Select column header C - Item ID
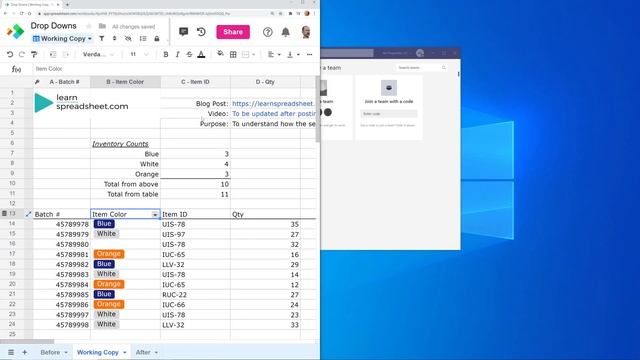The image size is (640, 360). coord(195,82)
